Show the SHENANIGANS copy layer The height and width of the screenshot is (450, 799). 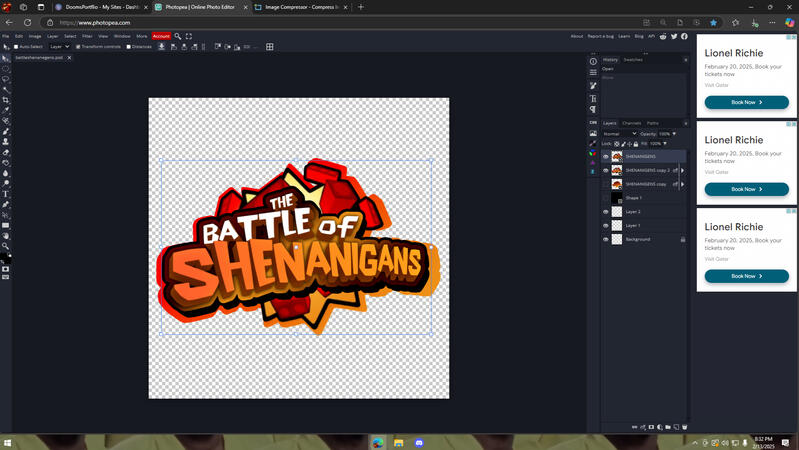(x=606, y=184)
